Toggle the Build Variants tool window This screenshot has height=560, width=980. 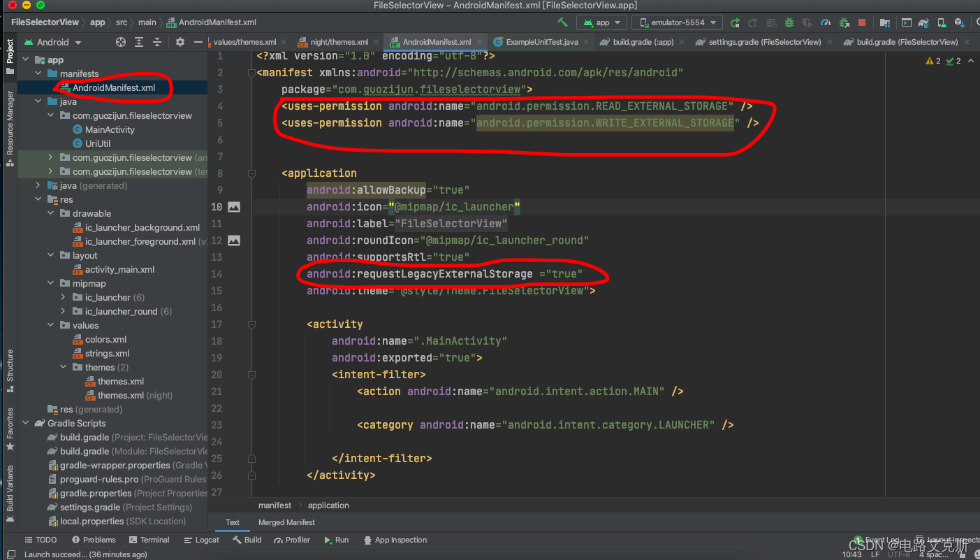(x=10, y=494)
